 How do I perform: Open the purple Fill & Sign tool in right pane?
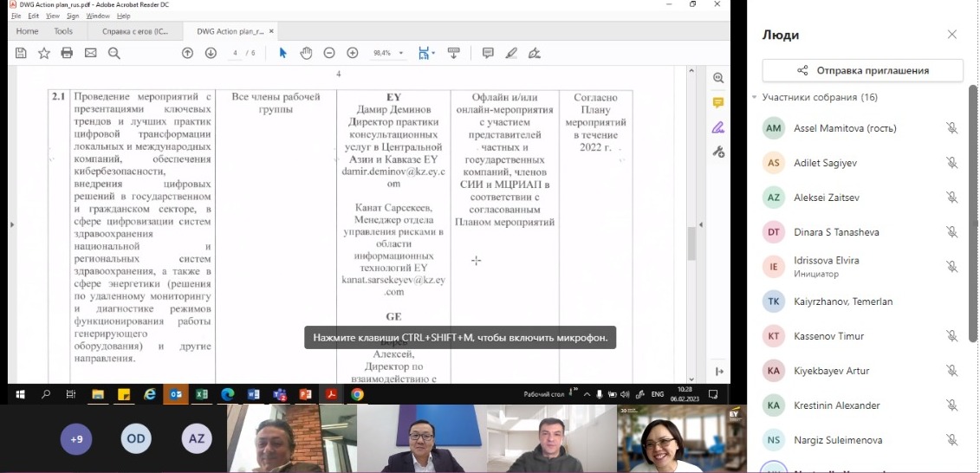[x=718, y=127]
